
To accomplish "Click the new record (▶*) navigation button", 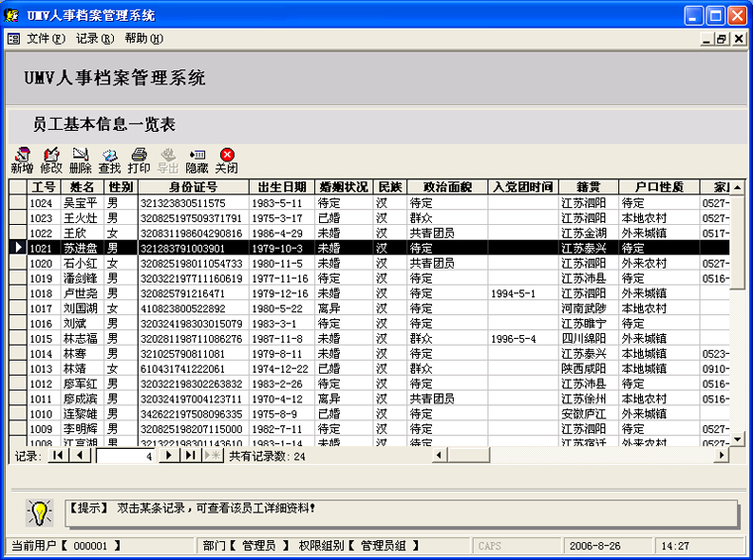I will click(212, 455).
